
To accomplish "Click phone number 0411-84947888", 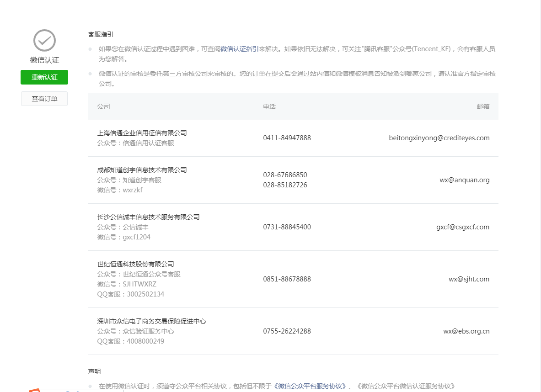I will pos(287,138).
